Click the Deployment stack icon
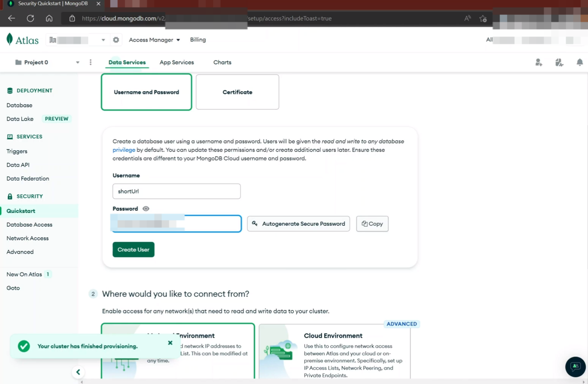This screenshot has height=384, width=588. tap(10, 91)
